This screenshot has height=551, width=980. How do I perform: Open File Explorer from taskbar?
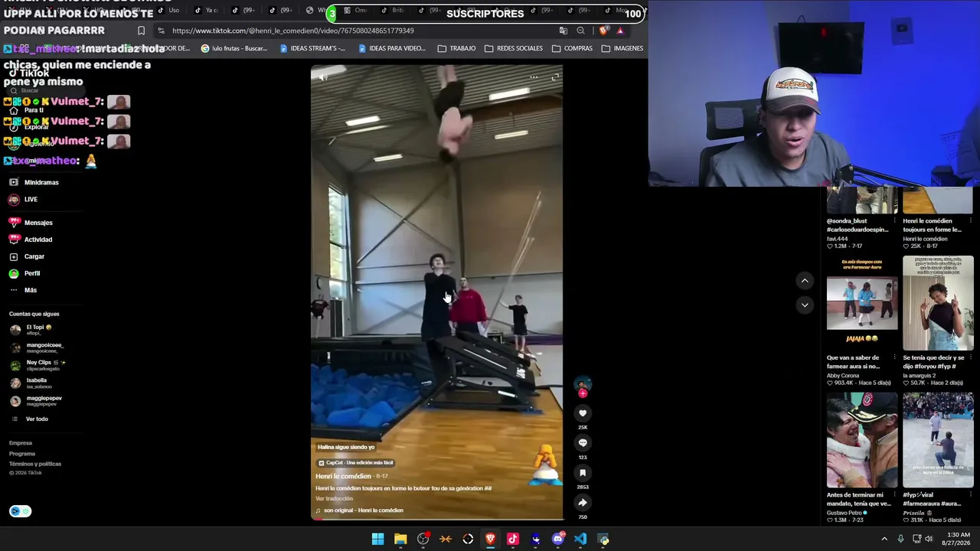[400, 540]
